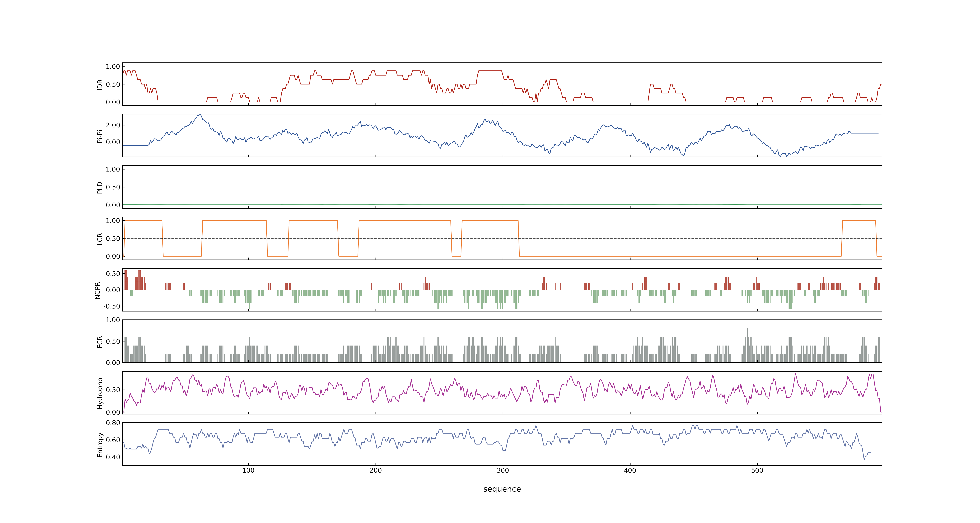Image resolution: width=980 pixels, height=523 pixels.
Task: Click the 0.50 tick of the LCR panel
Action: pyautogui.click(x=113, y=239)
